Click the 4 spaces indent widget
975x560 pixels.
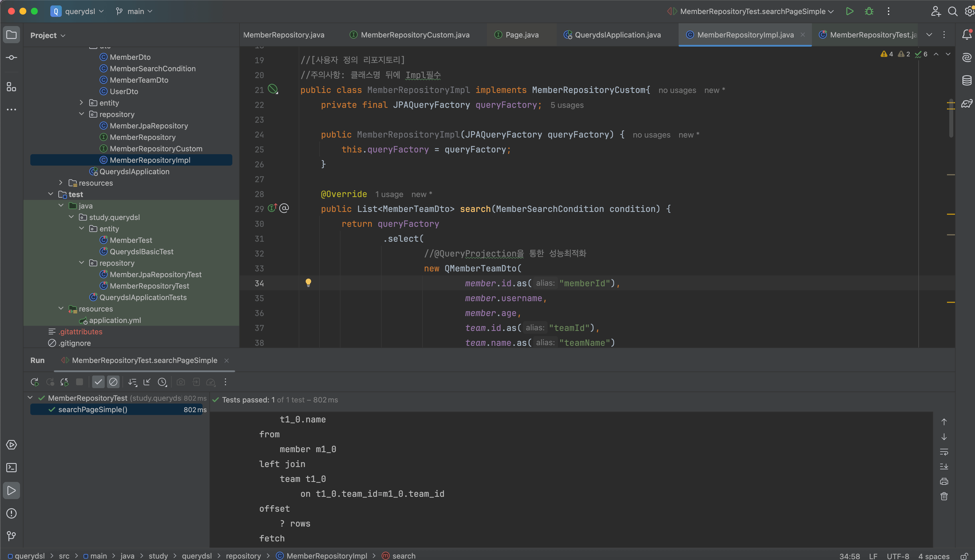(934, 556)
